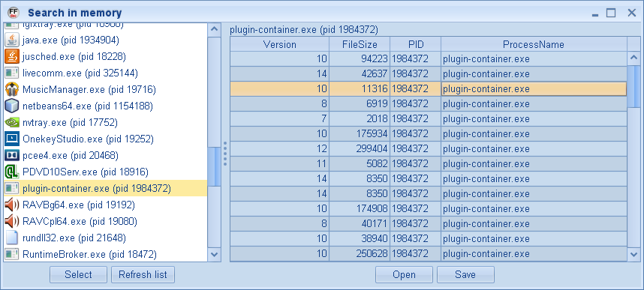This screenshot has height=290, width=644.
Task: Click the Select button
Action: point(79,274)
